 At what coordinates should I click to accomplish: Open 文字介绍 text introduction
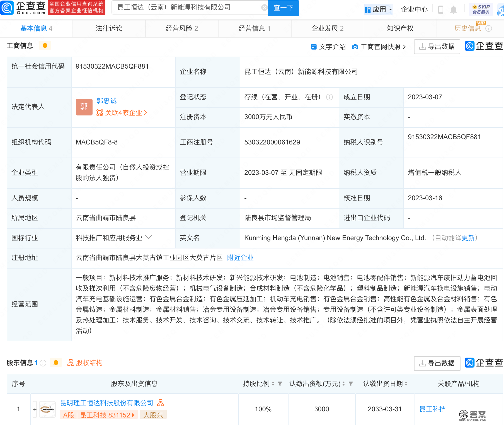coord(328,47)
